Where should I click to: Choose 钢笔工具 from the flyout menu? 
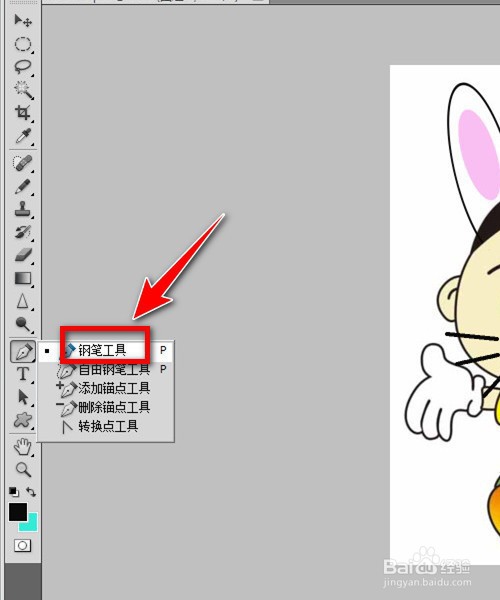106,350
